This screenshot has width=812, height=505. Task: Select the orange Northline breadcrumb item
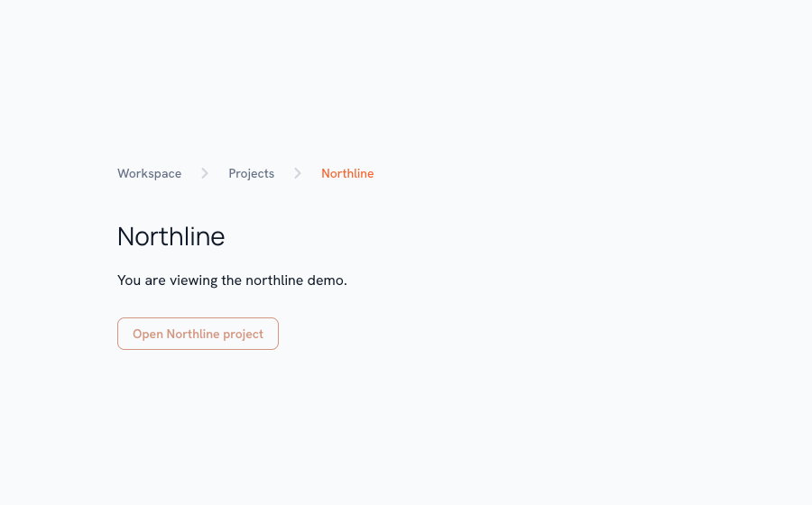(347, 173)
